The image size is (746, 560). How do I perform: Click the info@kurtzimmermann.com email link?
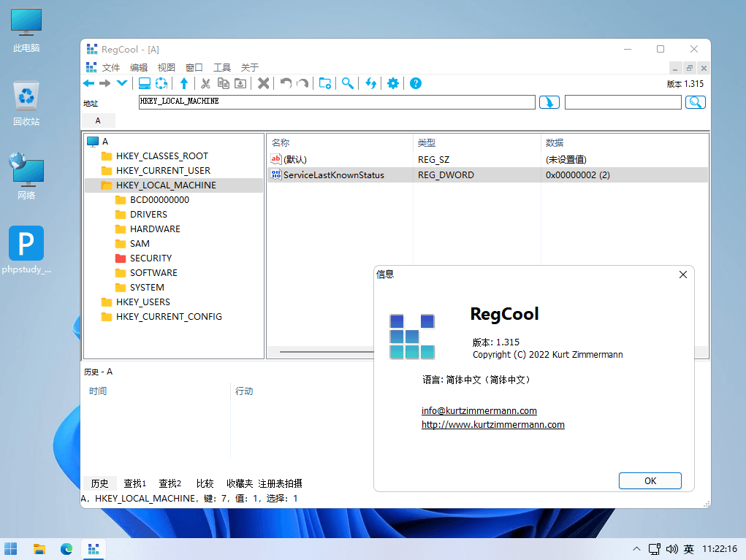click(479, 411)
